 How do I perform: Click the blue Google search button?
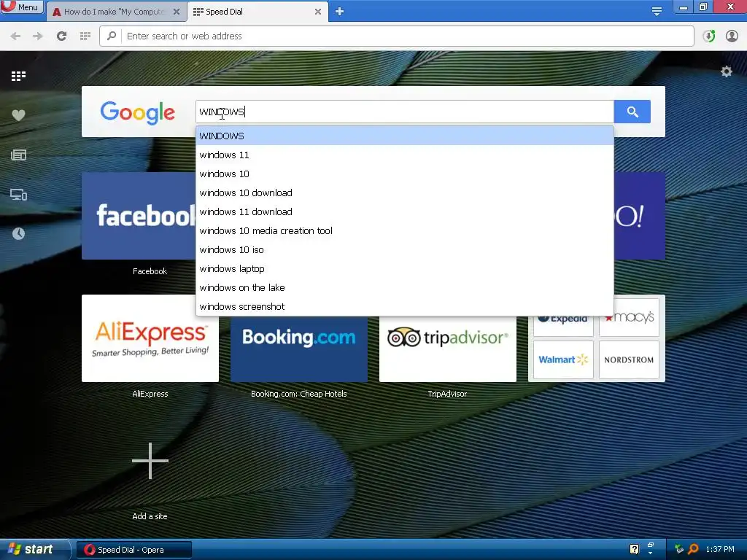point(632,112)
